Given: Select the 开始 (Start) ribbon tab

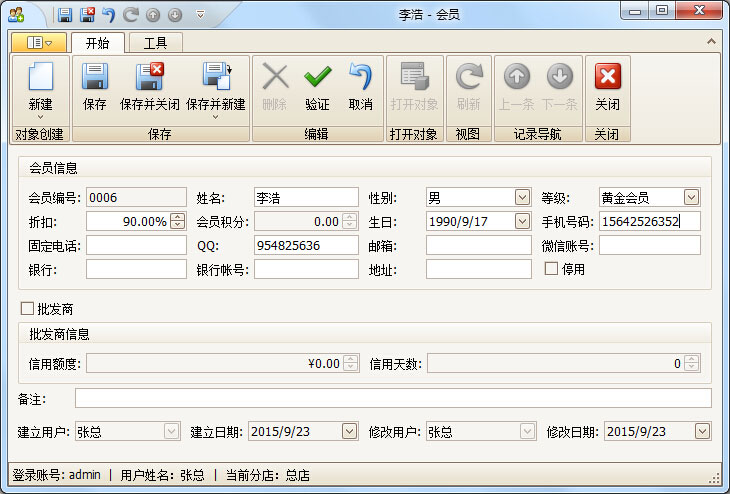Looking at the screenshot, I should (x=97, y=43).
